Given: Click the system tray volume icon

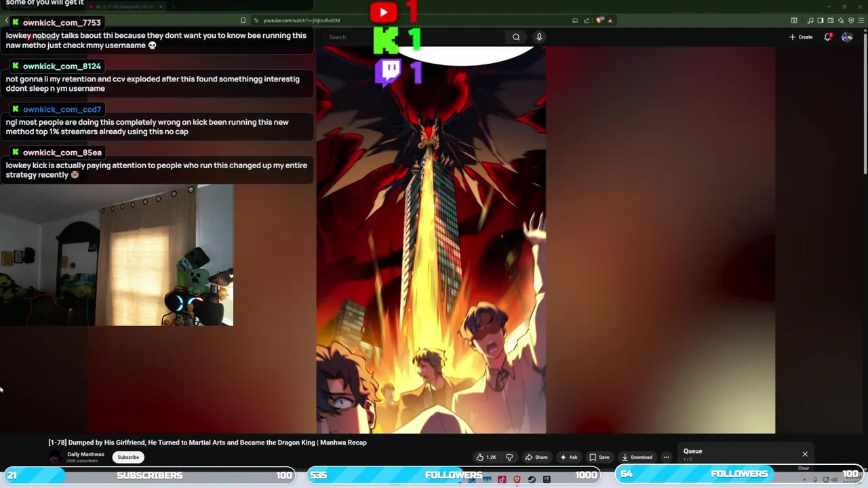Looking at the screenshot, I should (834, 480).
